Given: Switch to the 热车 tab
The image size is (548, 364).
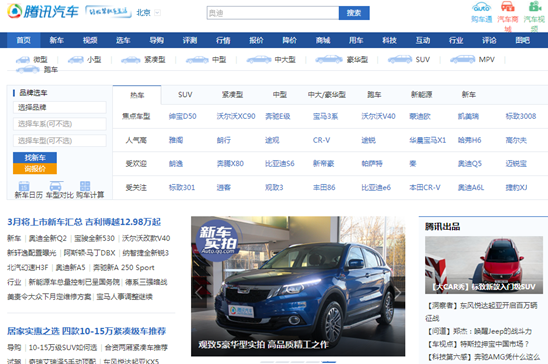Looking at the screenshot, I should 137,95.
